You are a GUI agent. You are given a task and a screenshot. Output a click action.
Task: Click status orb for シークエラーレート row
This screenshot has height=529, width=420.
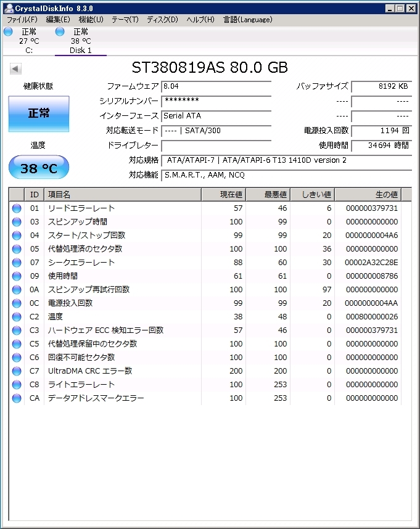17,263
